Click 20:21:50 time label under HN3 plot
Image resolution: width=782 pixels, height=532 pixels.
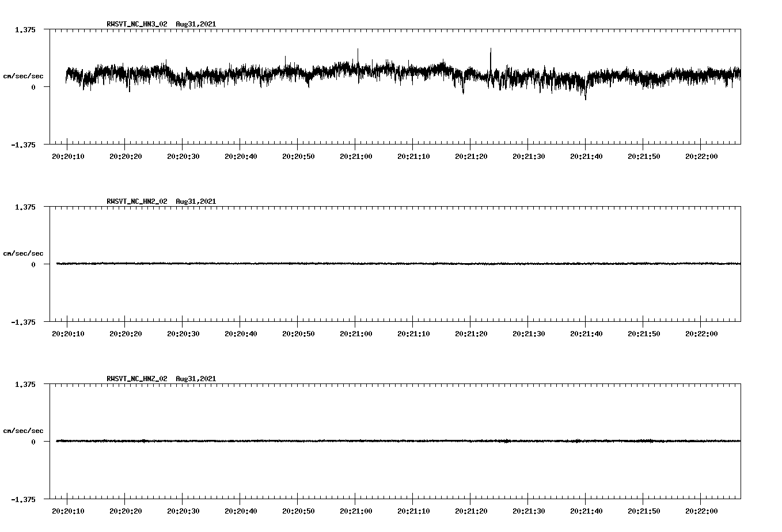pos(644,156)
